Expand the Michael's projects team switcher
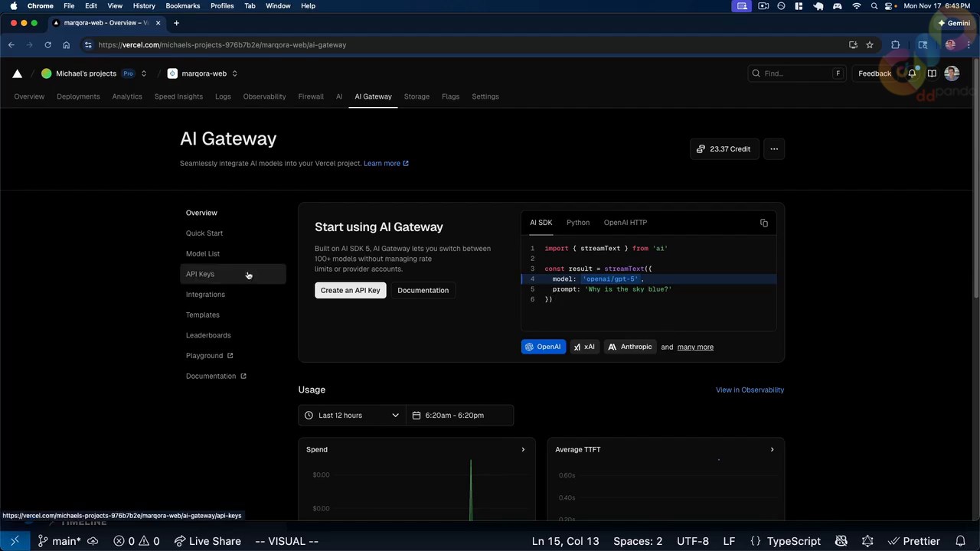Image resolution: width=980 pixels, height=551 pixels. coord(143,73)
